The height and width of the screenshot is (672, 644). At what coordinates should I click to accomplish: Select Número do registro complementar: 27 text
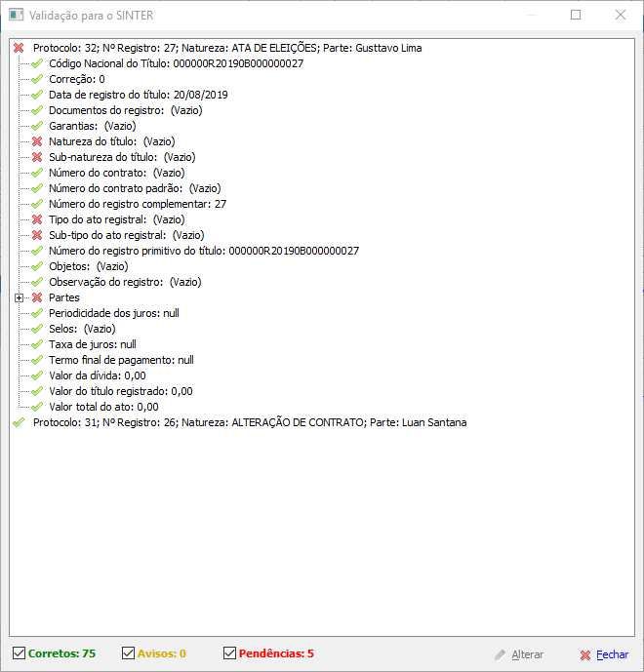point(138,204)
